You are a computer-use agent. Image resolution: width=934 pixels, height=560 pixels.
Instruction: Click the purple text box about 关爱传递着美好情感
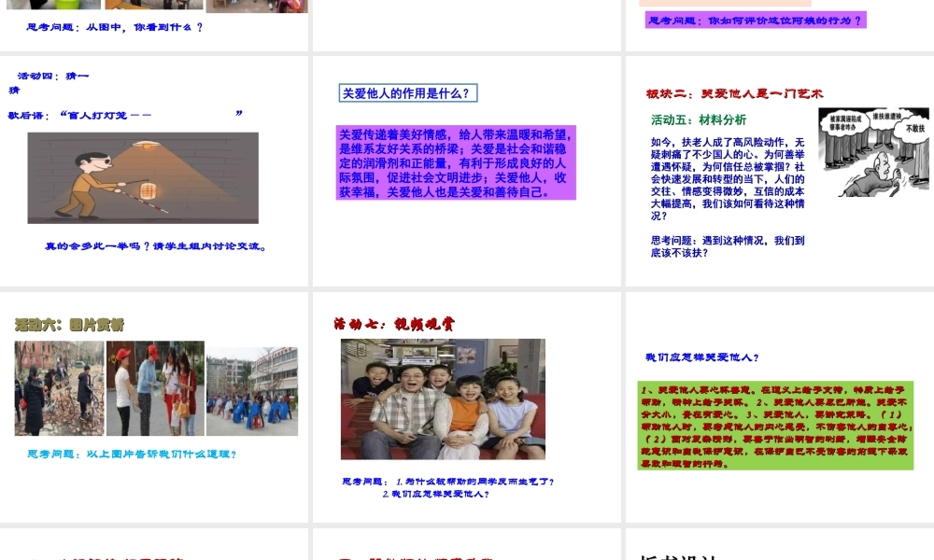(456, 162)
